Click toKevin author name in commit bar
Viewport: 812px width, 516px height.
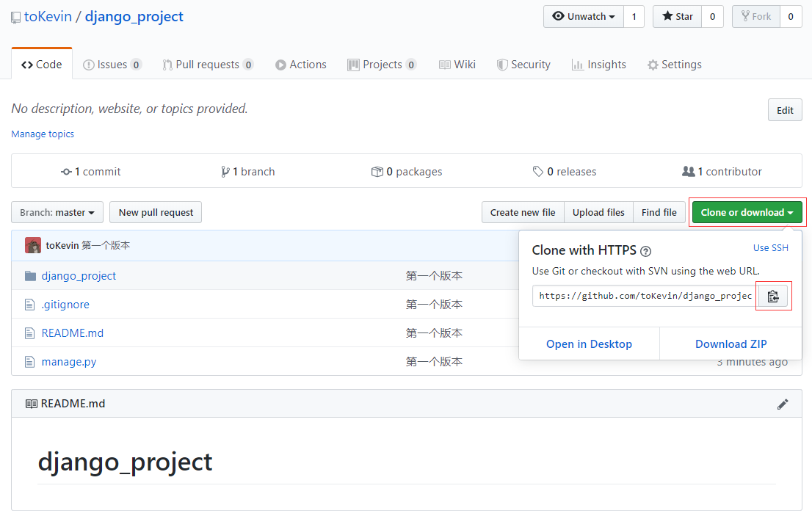(x=62, y=245)
